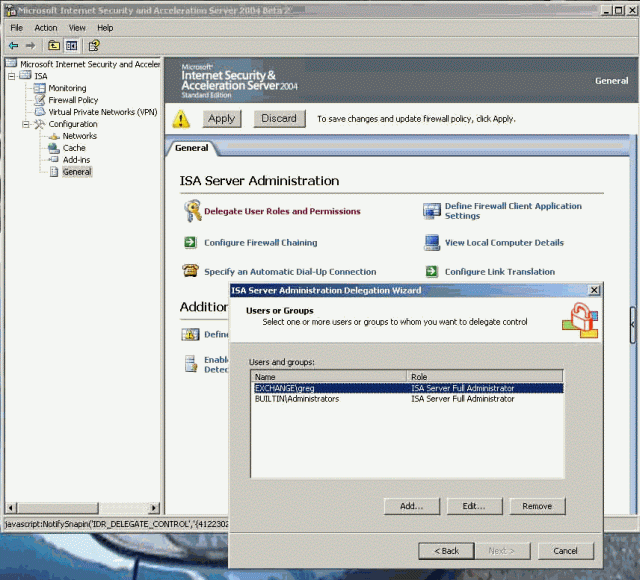640x580 pixels.
Task: Open the Action menu
Action: click(46, 28)
